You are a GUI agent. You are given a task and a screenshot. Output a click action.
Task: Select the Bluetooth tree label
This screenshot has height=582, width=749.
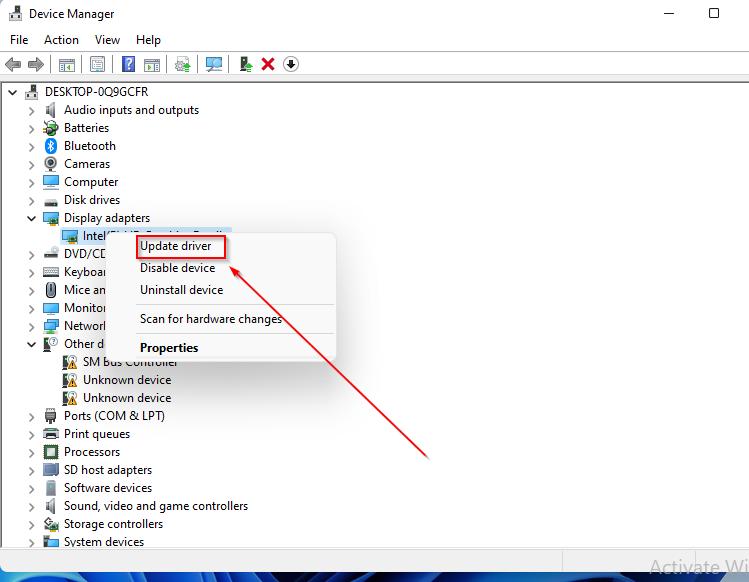point(90,146)
